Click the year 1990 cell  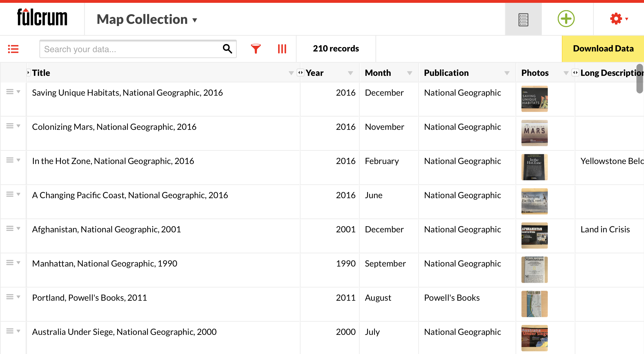tap(346, 264)
